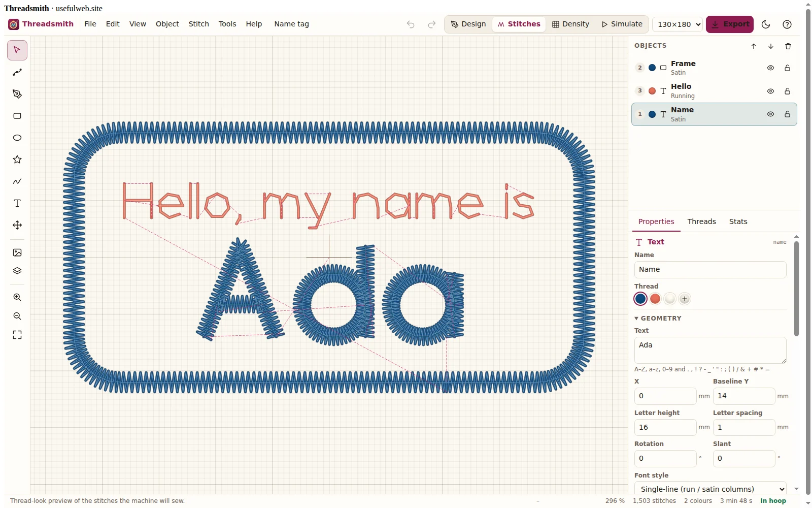Zoom out of the canvas
The width and height of the screenshot is (812, 508).
17,316
